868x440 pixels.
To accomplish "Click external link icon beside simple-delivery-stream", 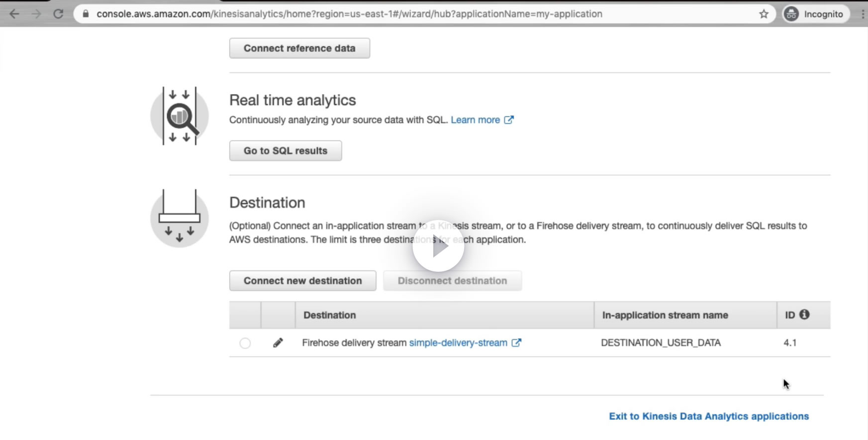I will (516, 342).
